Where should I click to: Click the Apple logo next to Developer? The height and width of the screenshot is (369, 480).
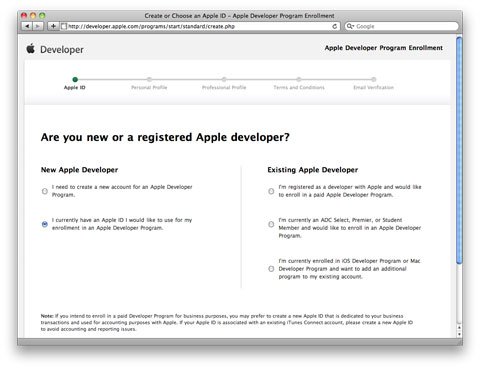pyautogui.click(x=31, y=49)
